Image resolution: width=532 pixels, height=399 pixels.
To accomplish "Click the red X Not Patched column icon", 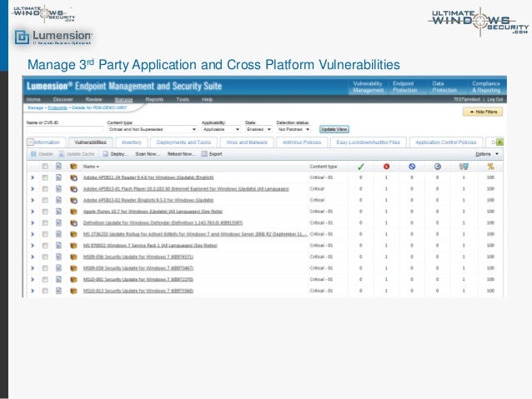I will (386, 167).
